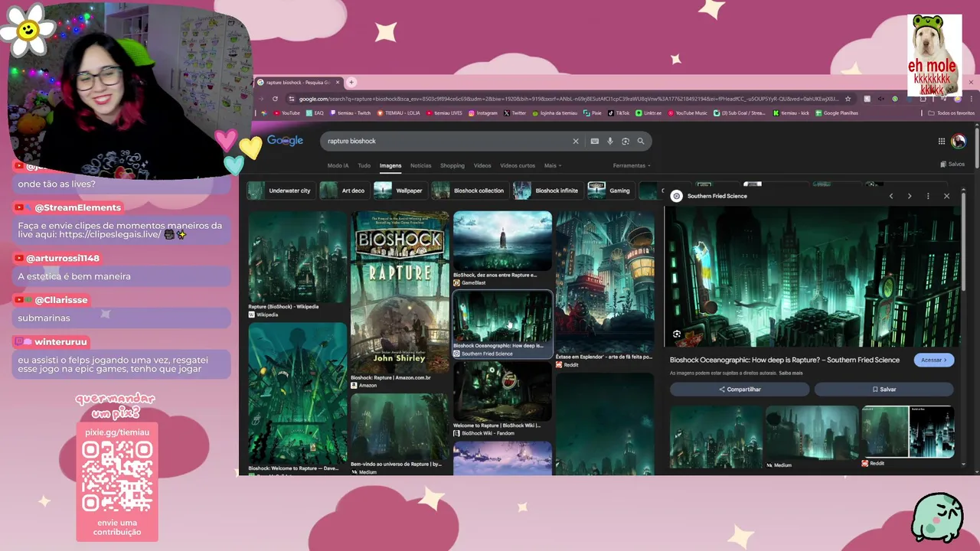980x551 pixels.
Task: Click the magnifier search icon
Action: pyautogui.click(x=641, y=141)
